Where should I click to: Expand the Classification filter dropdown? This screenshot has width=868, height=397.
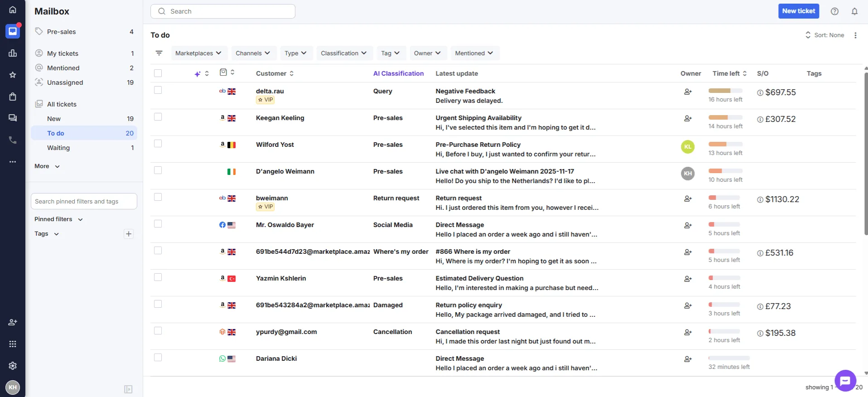(x=344, y=53)
